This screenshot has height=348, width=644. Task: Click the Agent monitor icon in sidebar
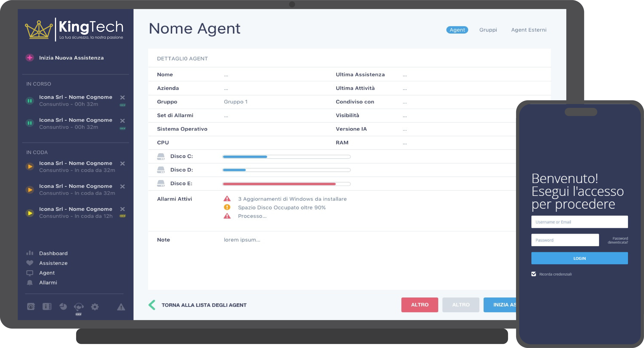(30, 273)
